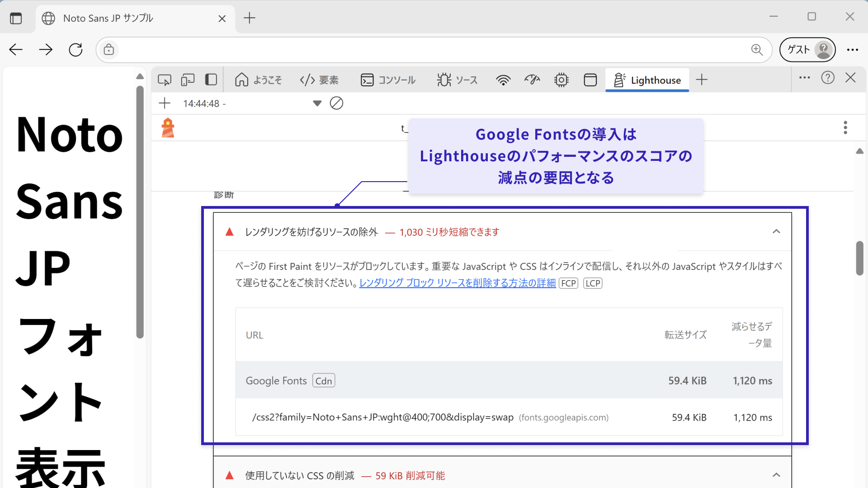Viewport: 868px width, 488px height.
Task: Open the Application window icon tab
Action: pos(590,80)
